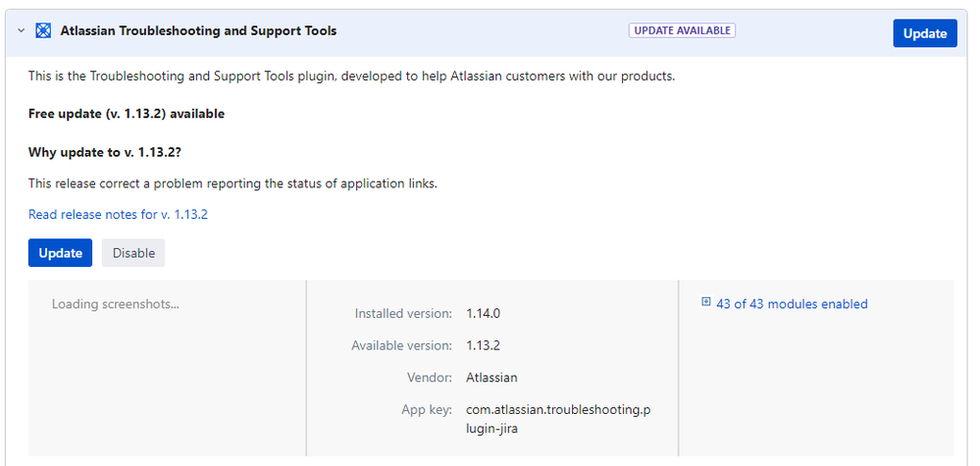The width and height of the screenshot is (980, 466).
Task: Click the Vendor value Atlassian
Action: pos(491,378)
